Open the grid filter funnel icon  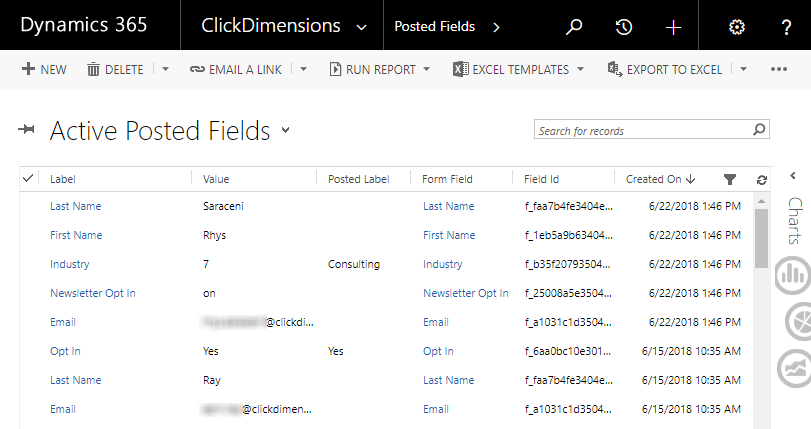point(730,180)
